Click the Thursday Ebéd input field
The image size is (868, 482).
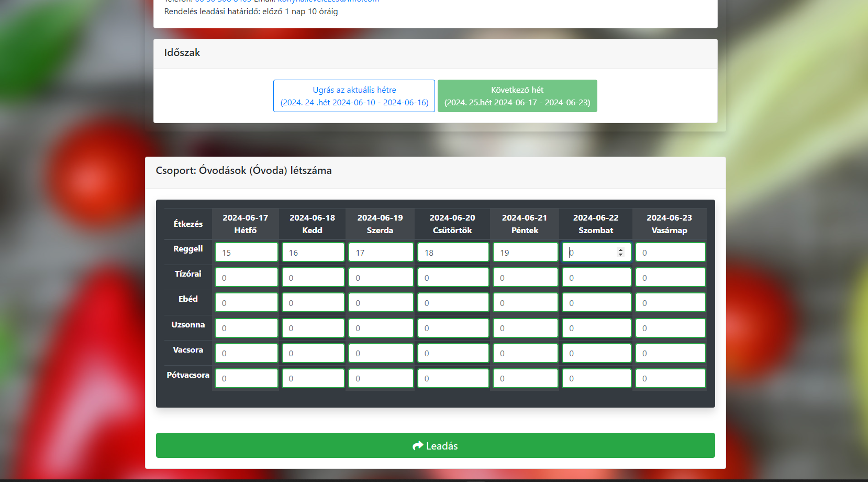click(453, 303)
